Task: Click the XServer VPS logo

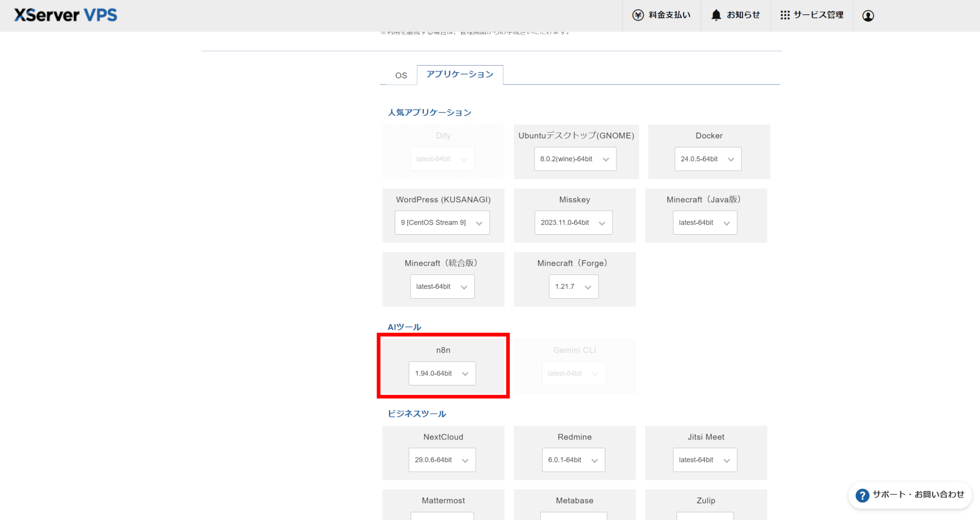Action: tap(66, 15)
